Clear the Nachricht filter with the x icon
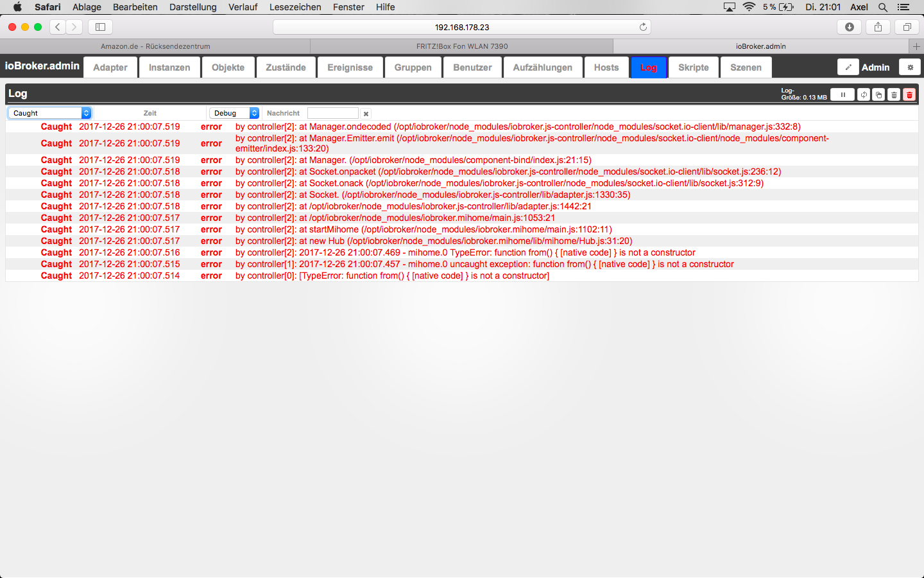This screenshot has height=578, width=924. [x=366, y=114]
